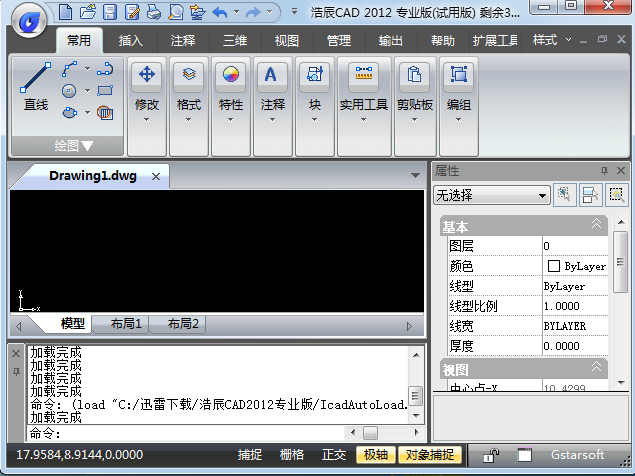This screenshot has height=476, width=635.
Task: Disable 极轴 (Polar) tracking
Action: [375, 455]
